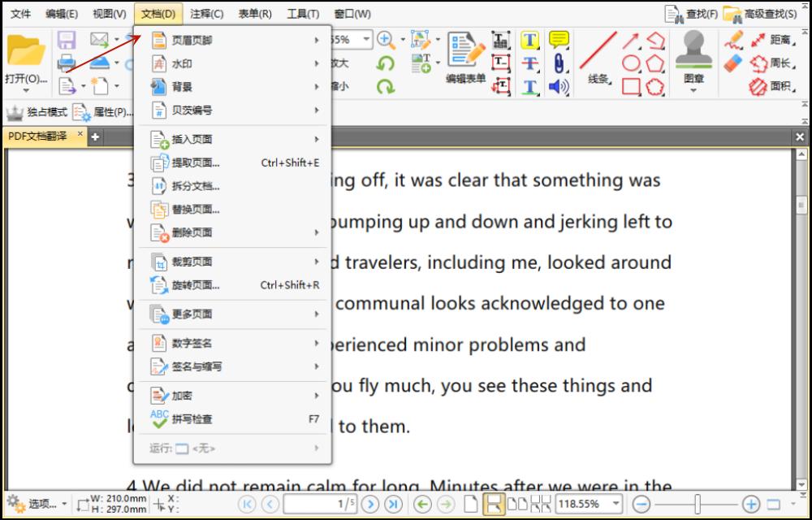Open the 注释 menu
The width and height of the screenshot is (812, 520).
pos(206,14)
